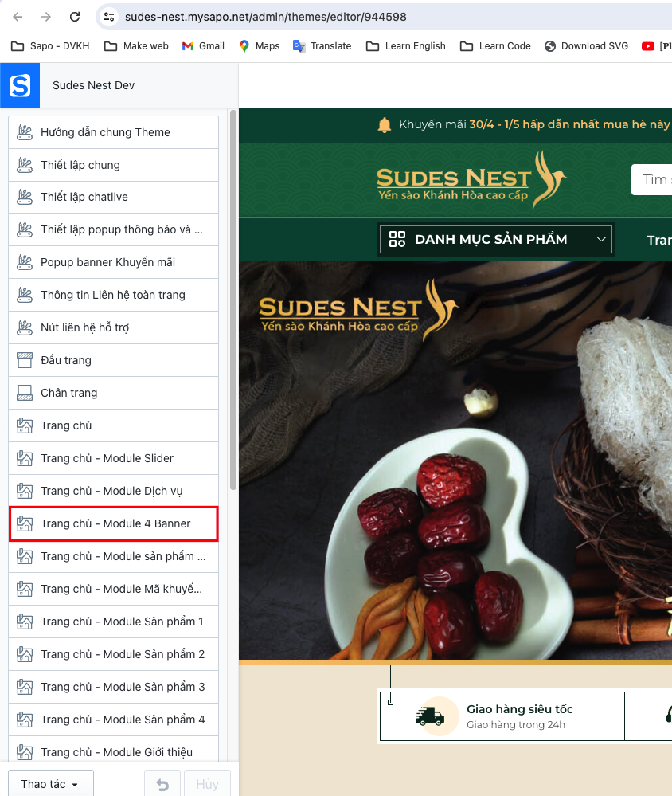
Task: Click the Khuyến mãi 30/4 - 1/5 announcement text
Action: [534, 124]
